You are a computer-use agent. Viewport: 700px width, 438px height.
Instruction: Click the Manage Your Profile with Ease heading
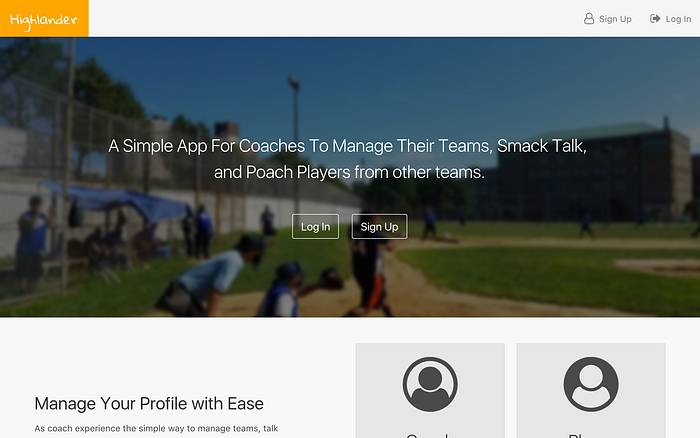click(149, 404)
